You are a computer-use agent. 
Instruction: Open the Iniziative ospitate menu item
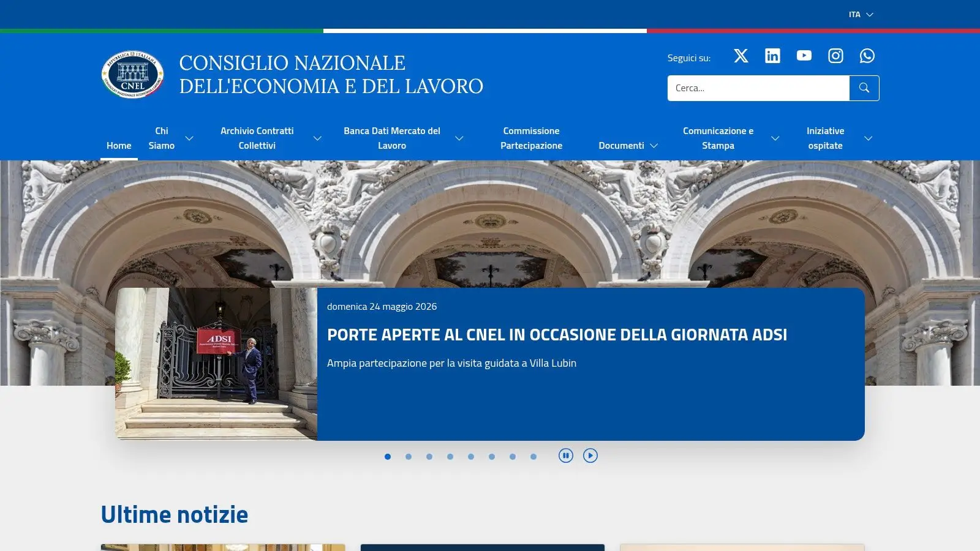[x=825, y=138]
